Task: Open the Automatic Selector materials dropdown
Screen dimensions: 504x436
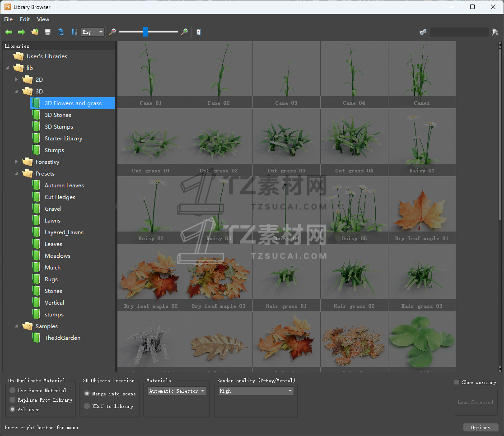Action: [x=177, y=391]
